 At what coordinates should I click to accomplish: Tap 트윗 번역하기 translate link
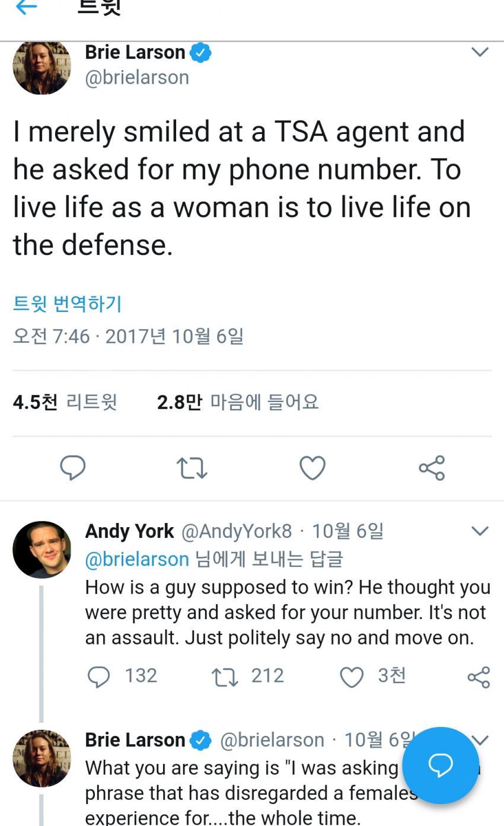pos(67,304)
